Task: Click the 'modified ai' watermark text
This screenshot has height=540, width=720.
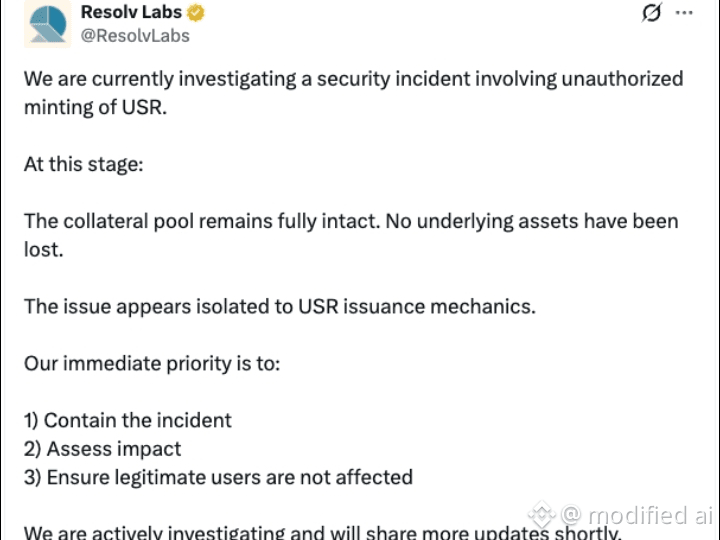Action: tap(650, 515)
